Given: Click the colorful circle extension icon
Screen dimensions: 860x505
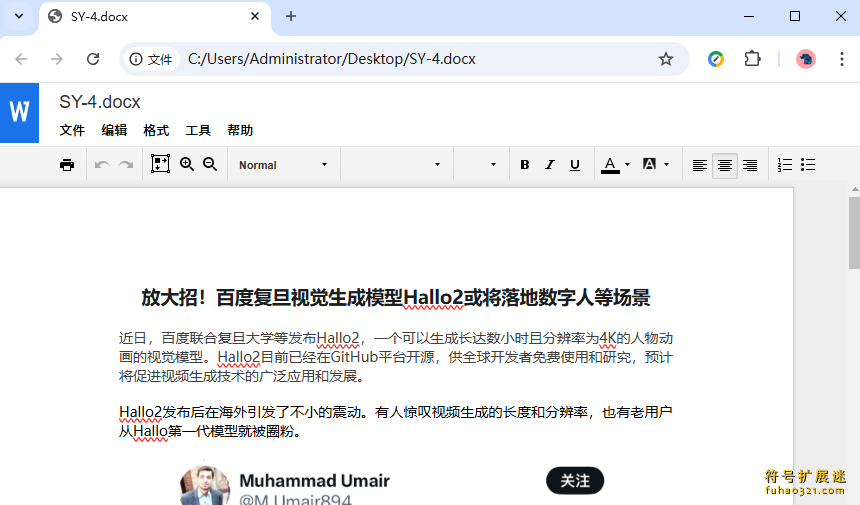Looking at the screenshot, I should (716, 59).
